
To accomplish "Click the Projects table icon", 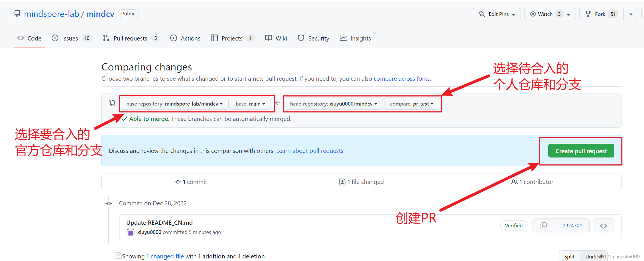I will [x=214, y=38].
